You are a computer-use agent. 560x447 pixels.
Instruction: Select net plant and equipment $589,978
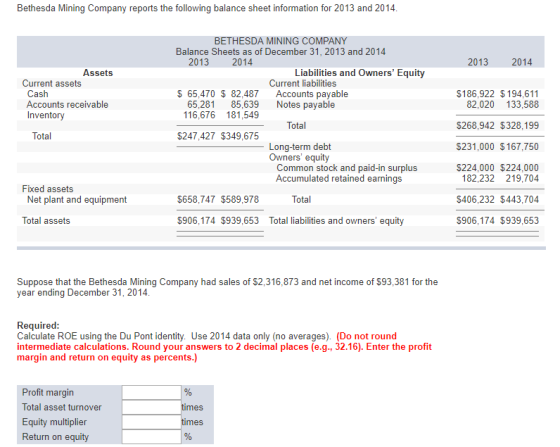coord(240,199)
